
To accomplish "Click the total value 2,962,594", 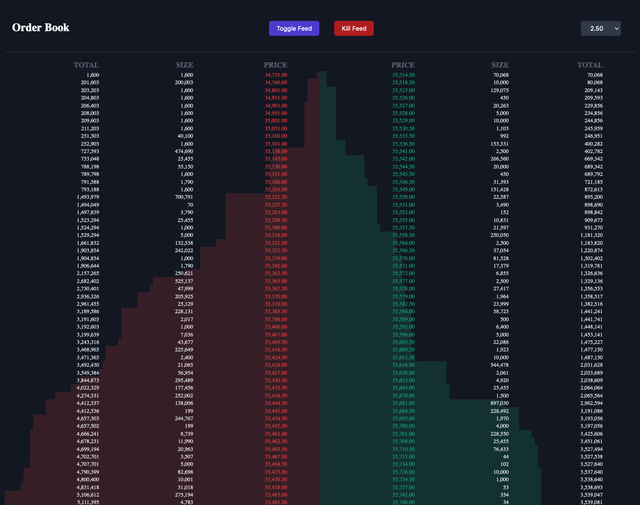I will click(591, 403).
